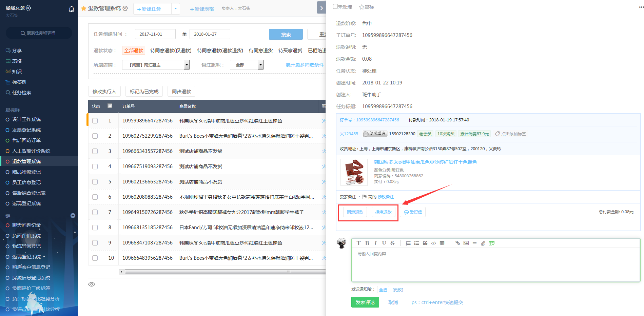Attach a file with the paperclip icon
644x316 pixels.
[x=483, y=243]
